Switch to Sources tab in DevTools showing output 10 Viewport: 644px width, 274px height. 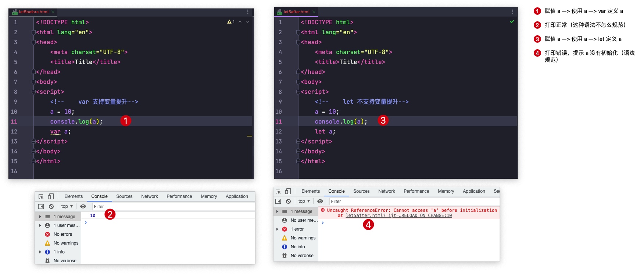coord(124,196)
